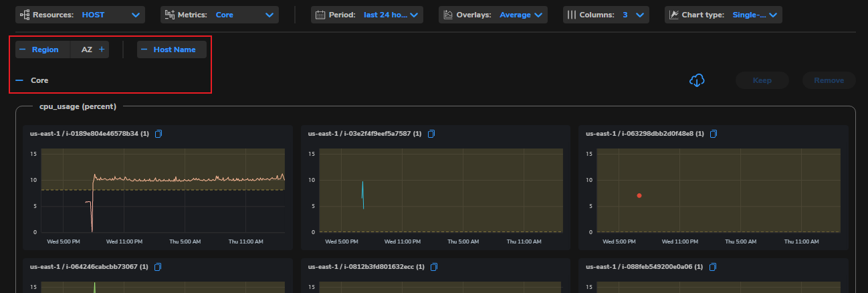Click copy icon beside i-0812b3fd801632ecc
The height and width of the screenshot is (293, 868).
click(434, 267)
